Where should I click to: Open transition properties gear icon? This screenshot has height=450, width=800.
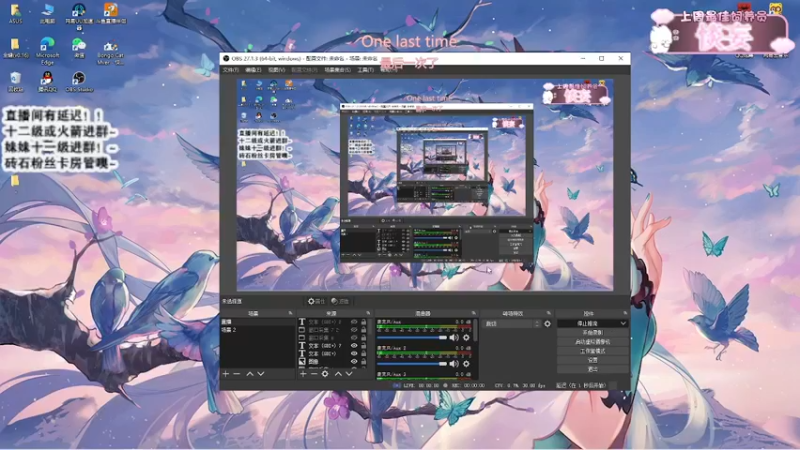point(547,323)
